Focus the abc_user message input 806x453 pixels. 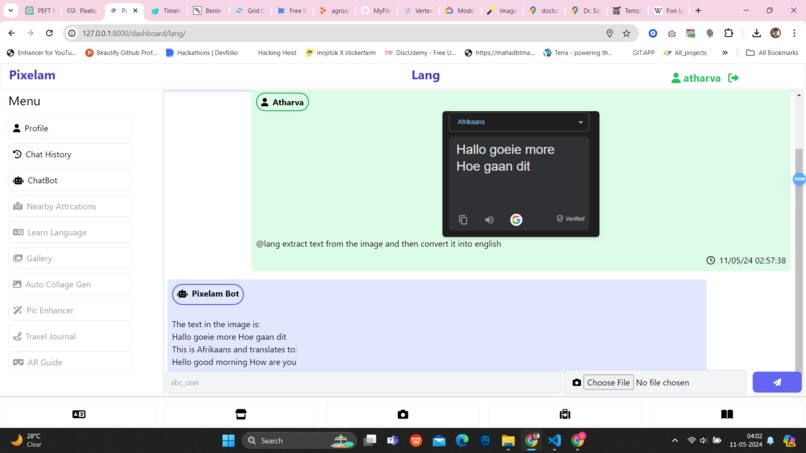click(363, 383)
